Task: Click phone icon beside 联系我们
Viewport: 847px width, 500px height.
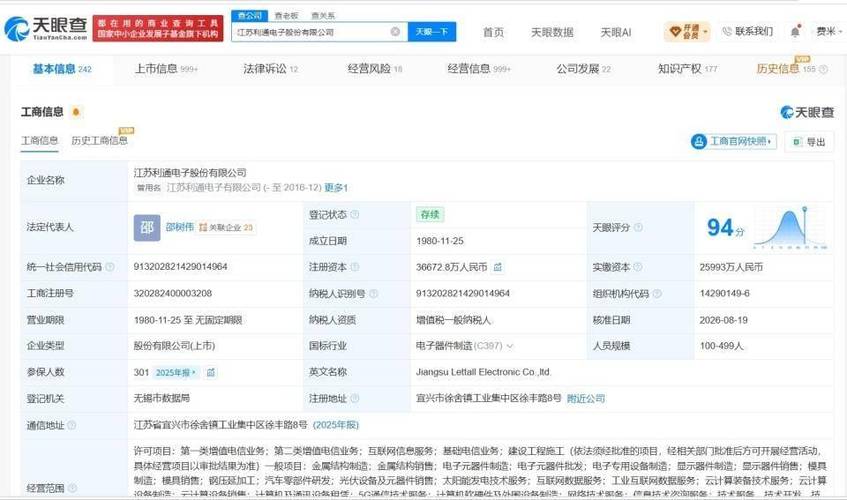Action: click(x=727, y=32)
